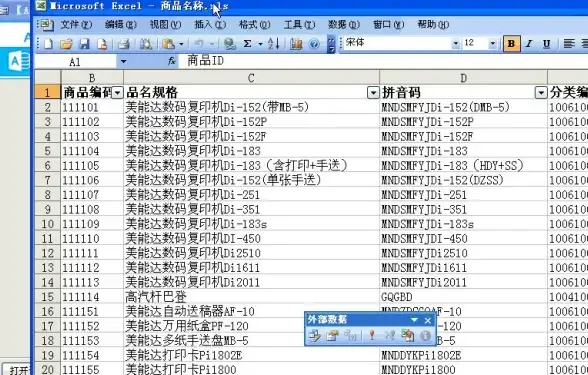
Task: Expand the Name Box dropdown arrow
Action: 123,61
